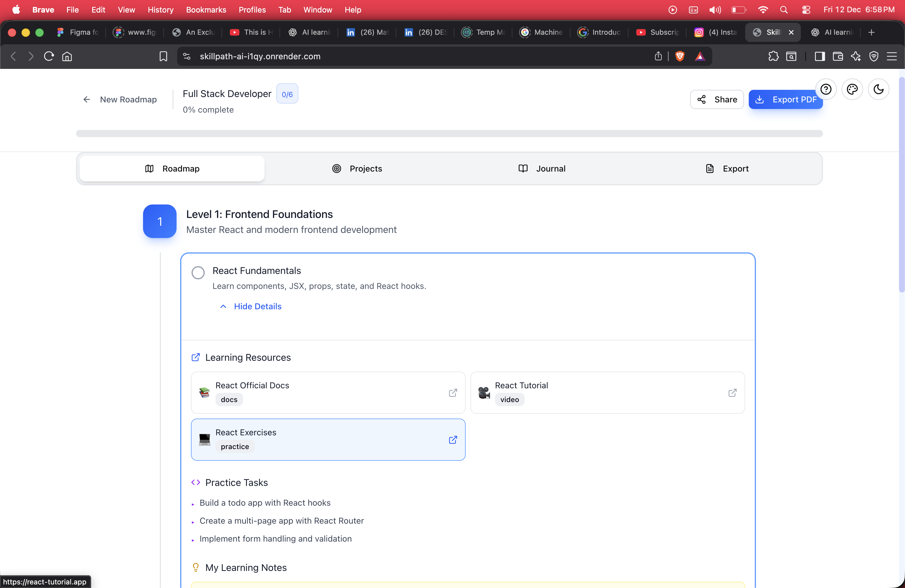Mark React Fundamentals as complete
Screen dimensions: 905x588
tap(198, 272)
